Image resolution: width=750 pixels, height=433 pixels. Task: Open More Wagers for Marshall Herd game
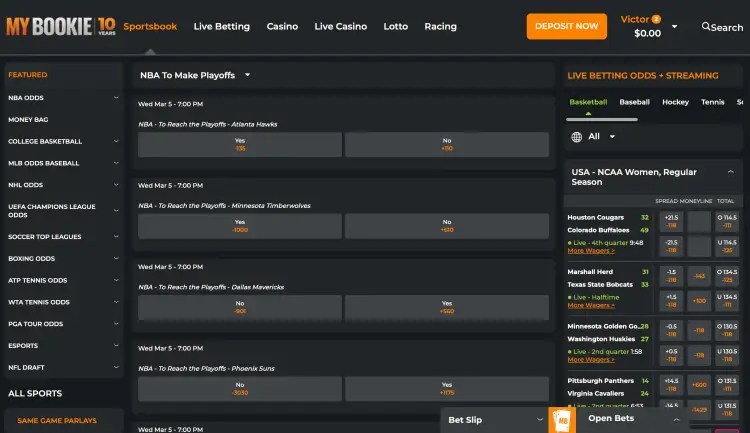(591, 305)
